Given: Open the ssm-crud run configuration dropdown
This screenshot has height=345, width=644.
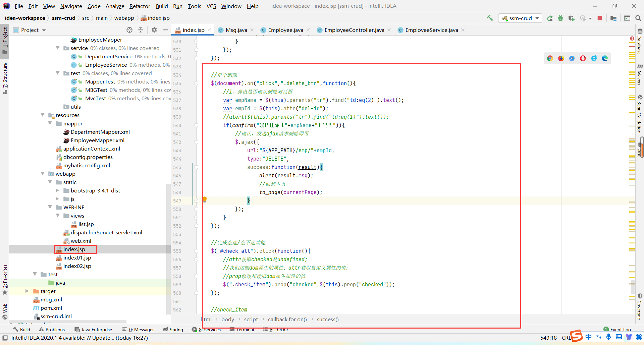Looking at the screenshot, I should click(x=520, y=18).
